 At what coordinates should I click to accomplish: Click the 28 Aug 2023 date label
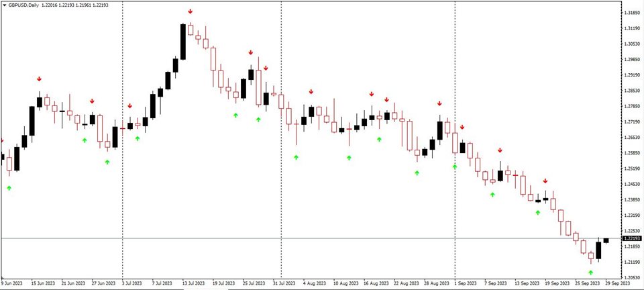[436, 283]
